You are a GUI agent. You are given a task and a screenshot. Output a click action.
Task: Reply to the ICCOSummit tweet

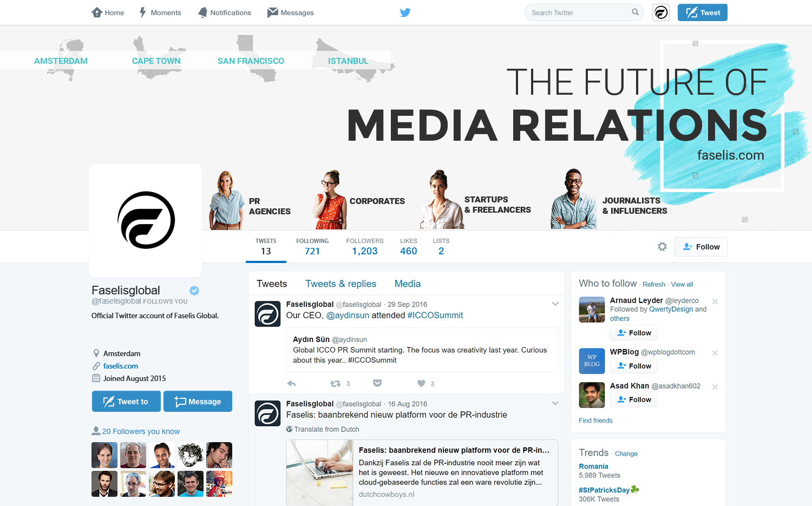(291, 383)
